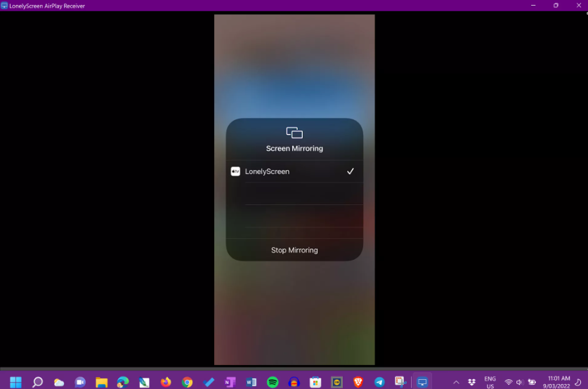588x389 pixels.
Task: Tap Stop Mirroring in the mirrored panel
Action: [x=294, y=250]
